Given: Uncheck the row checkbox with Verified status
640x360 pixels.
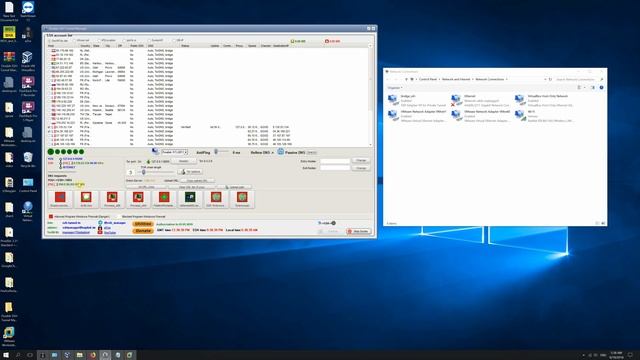Looking at the screenshot, I should point(49,127).
